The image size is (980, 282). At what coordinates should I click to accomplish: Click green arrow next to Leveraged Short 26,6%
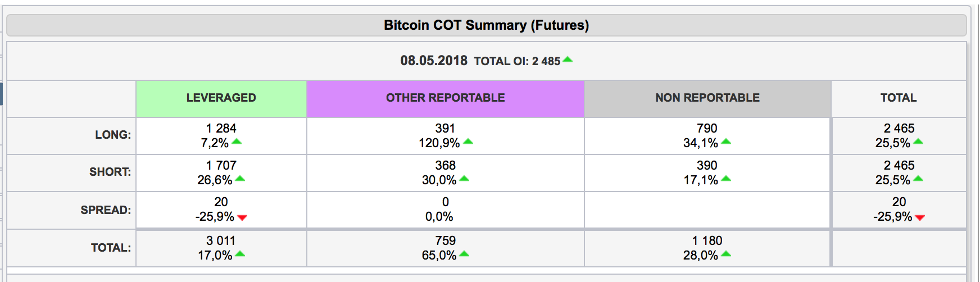pos(240,179)
